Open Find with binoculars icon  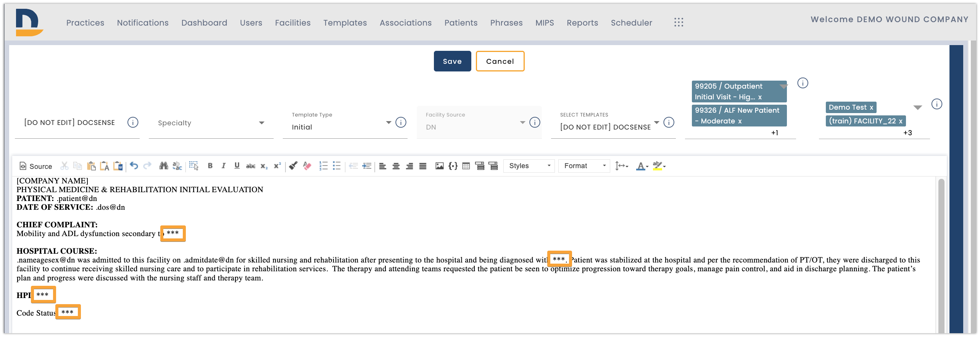164,166
